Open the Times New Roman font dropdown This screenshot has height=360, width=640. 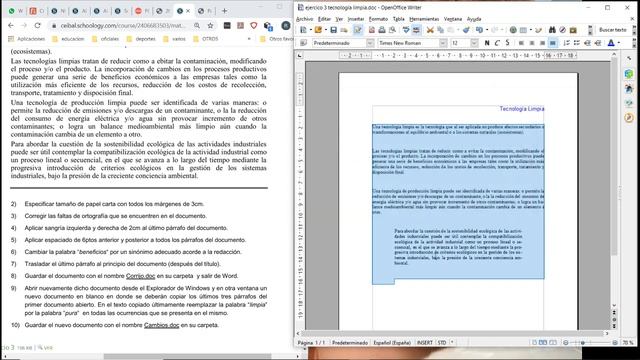tap(443, 43)
